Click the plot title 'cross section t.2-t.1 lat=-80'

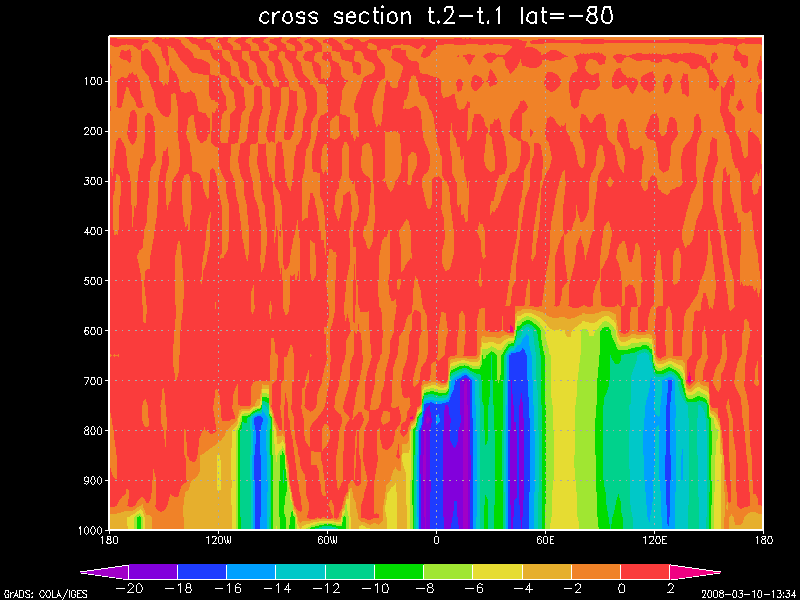point(435,16)
